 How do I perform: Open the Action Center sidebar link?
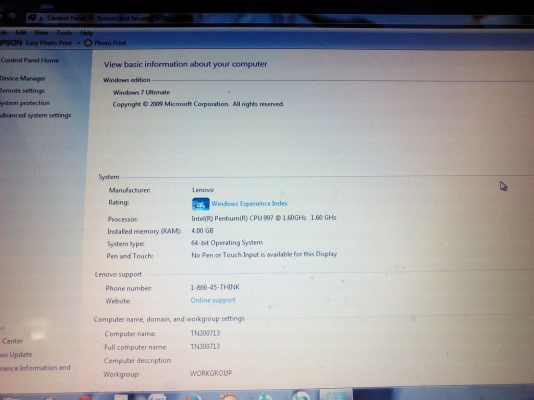click(12, 341)
